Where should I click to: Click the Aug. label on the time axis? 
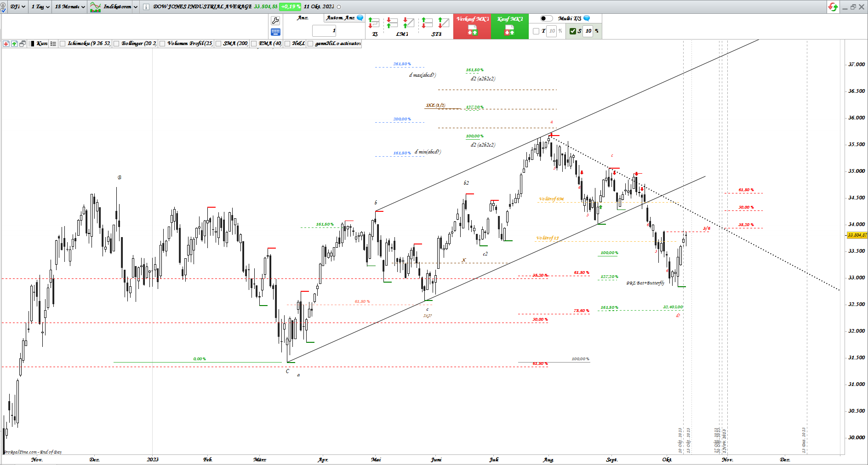point(548,459)
